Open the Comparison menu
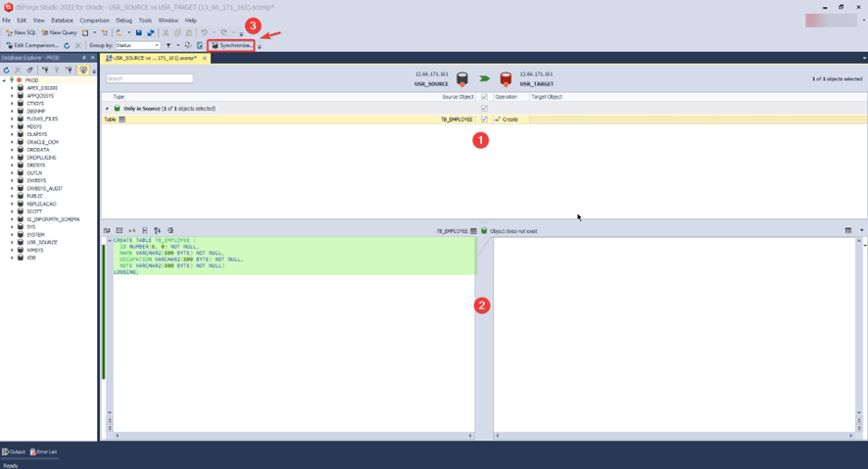 coord(94,20)
